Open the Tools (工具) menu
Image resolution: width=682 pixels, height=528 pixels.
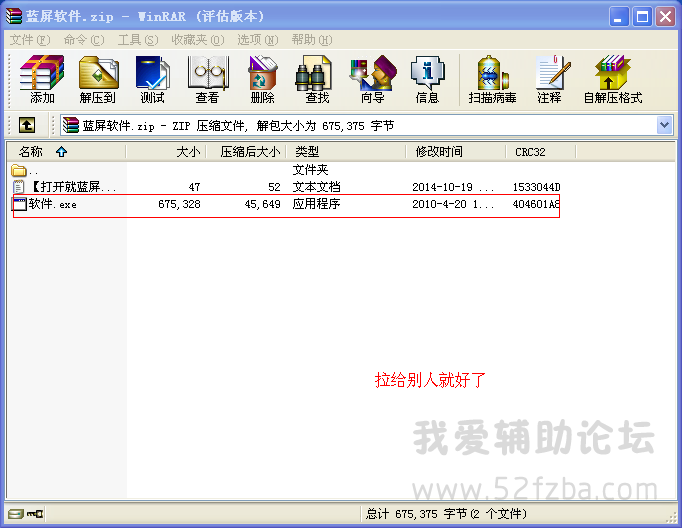pos(138,40)
